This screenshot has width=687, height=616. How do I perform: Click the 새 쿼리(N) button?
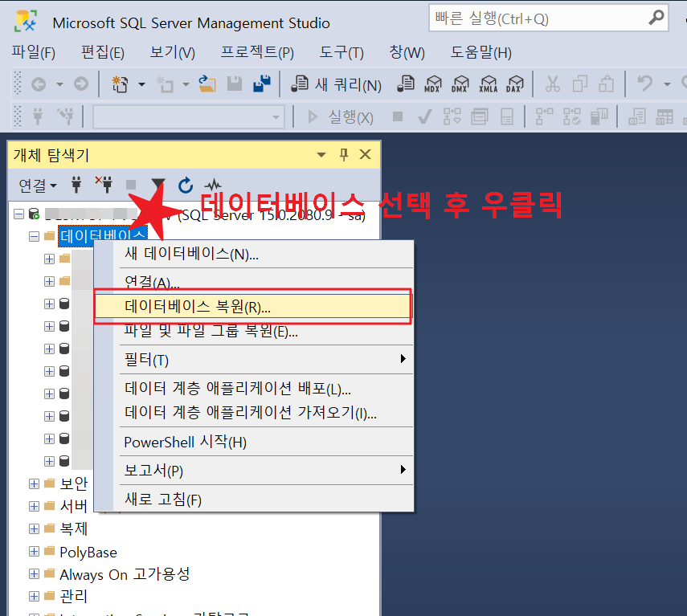click(336, 84)
